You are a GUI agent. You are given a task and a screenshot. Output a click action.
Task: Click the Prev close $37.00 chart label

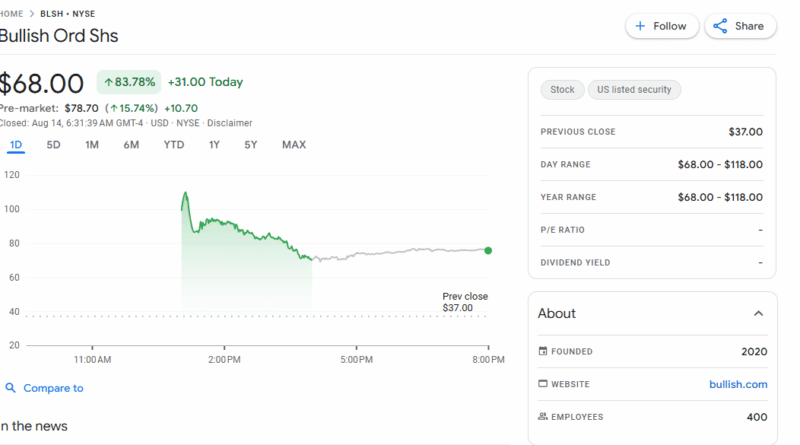click(x=465, y=302)
